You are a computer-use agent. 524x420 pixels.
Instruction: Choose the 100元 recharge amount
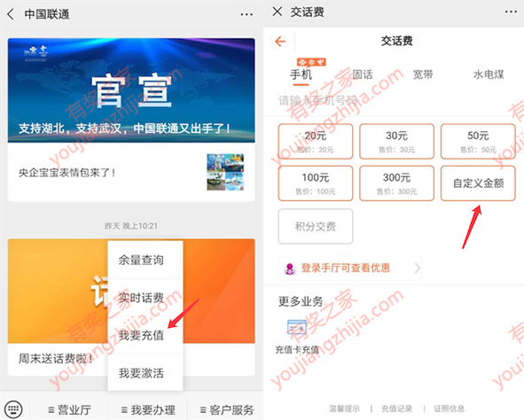(316, 183)
